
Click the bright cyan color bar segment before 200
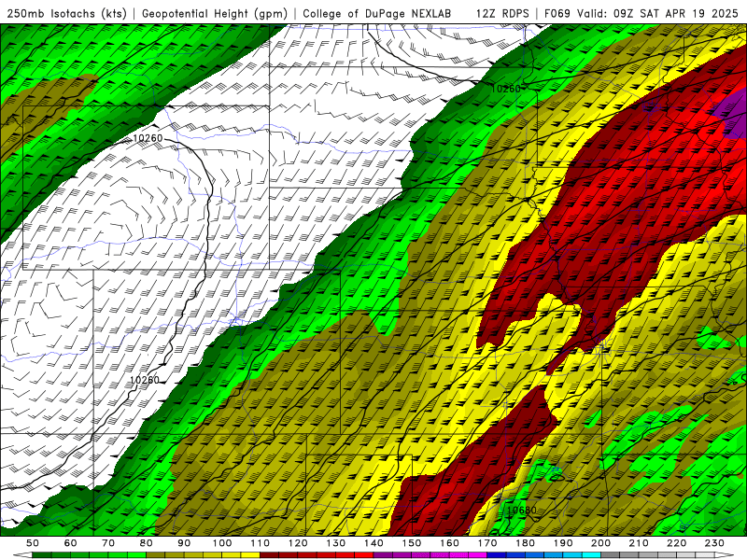tap(591, 555)
